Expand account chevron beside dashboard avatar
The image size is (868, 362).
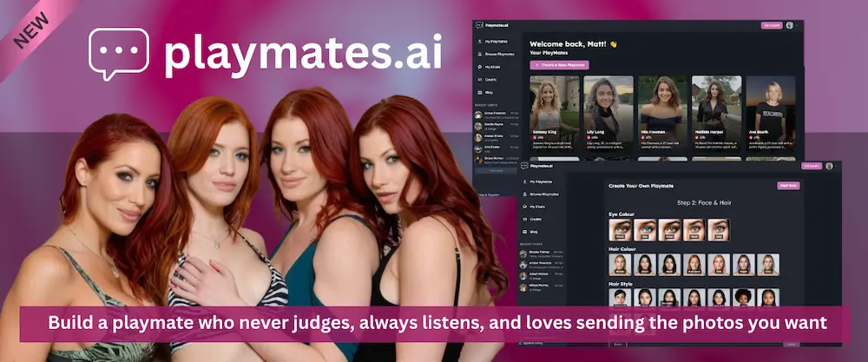797,25
